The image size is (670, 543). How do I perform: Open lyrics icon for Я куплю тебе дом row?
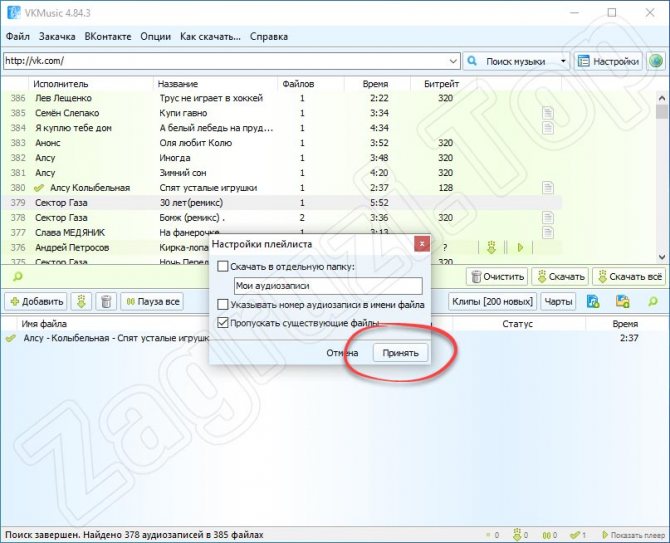tap(547, 128)
